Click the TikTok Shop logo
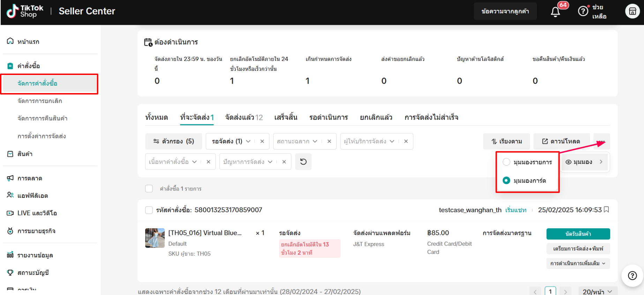This screenshot has width=644, height=295. [25, 11]
